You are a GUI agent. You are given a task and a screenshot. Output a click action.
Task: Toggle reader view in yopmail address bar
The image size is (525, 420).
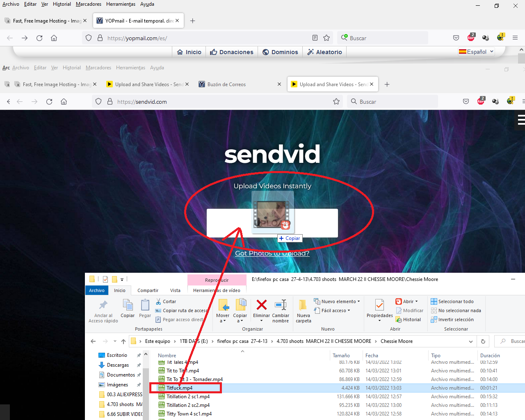pyautogui.click(x=315, y=38)
